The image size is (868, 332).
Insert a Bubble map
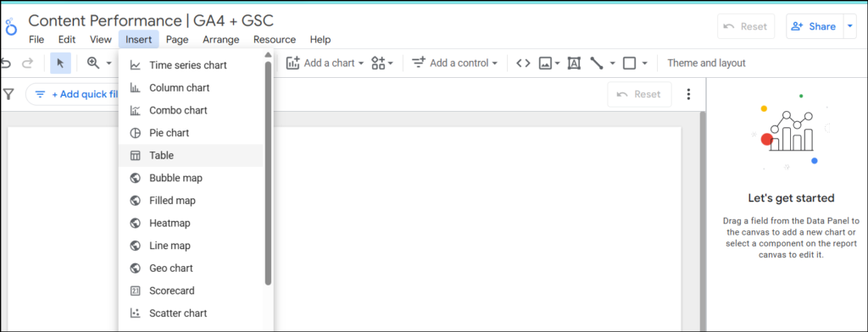tap(191, 178)
